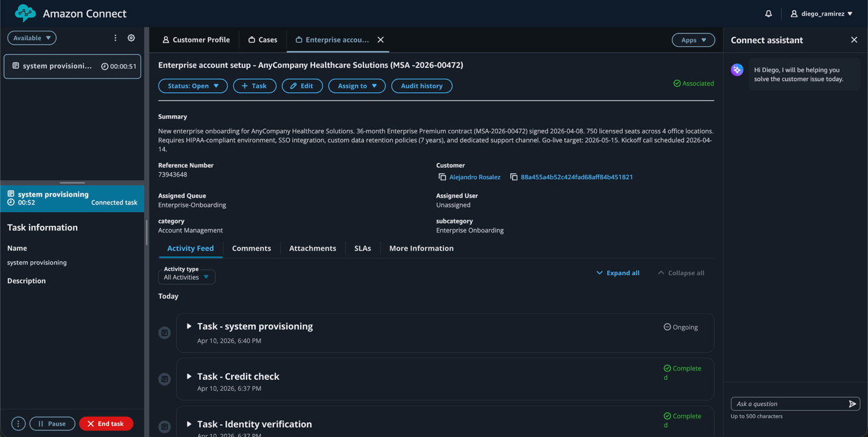
Task: Click the Completed status of Credit check
Action: point(682,373)
